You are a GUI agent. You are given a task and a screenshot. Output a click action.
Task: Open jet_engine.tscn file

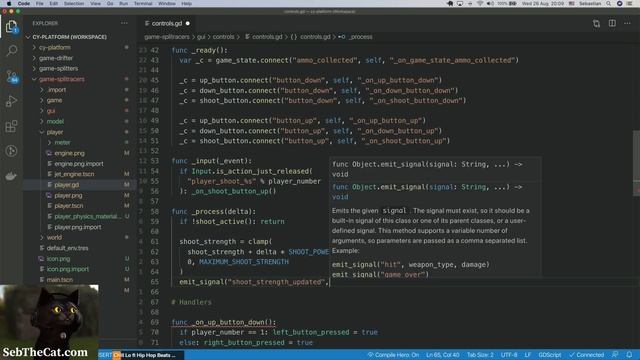(x=74, y=174)
